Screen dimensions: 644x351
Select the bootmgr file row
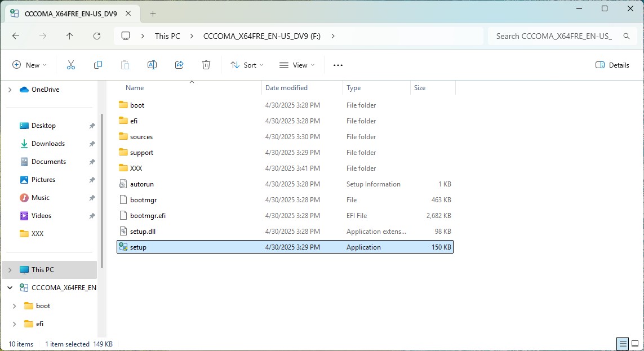(285, 200)
